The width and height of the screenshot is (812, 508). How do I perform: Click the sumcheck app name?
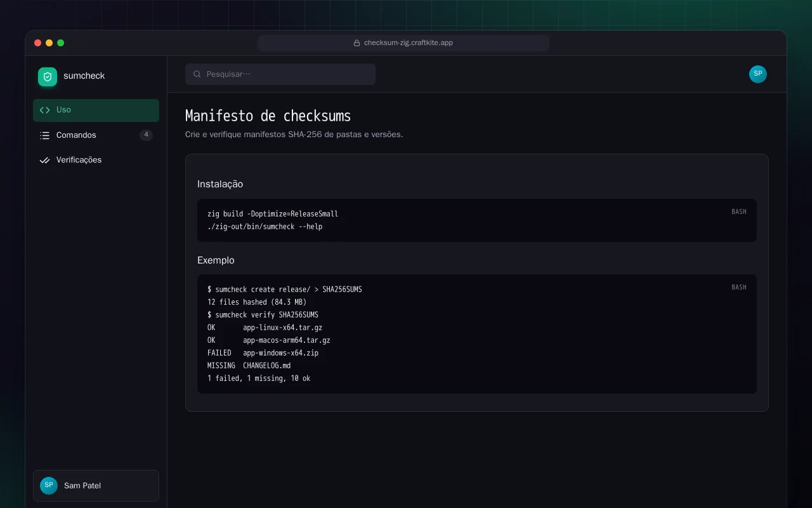[x=84, y=76]
